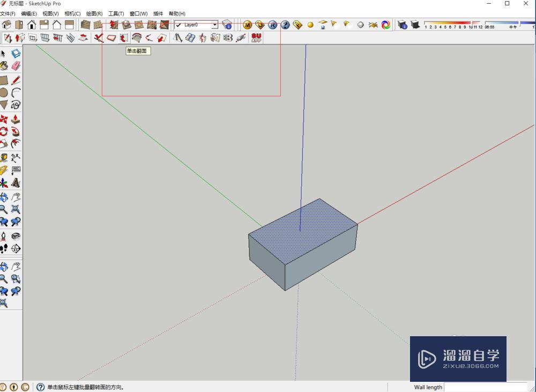Click the red checkmark plugin icon
The image size is (536, 392).
coord(99,38)
